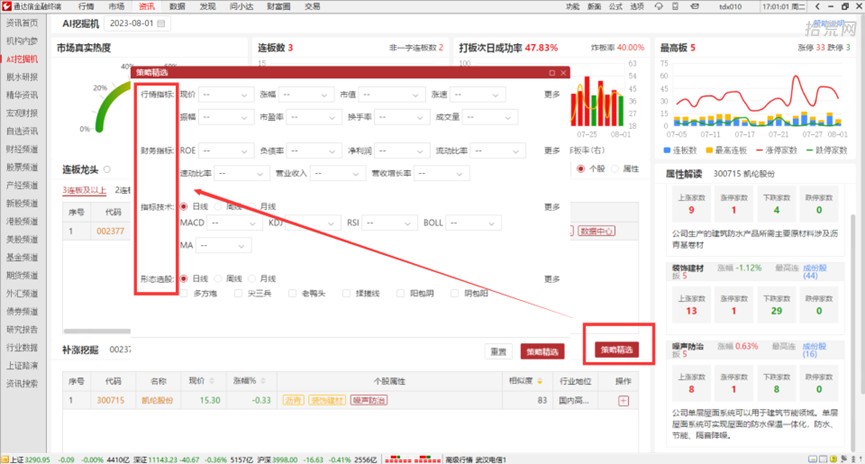
Task: Open the 市盈率 dropdown
Action: [314, 117]
